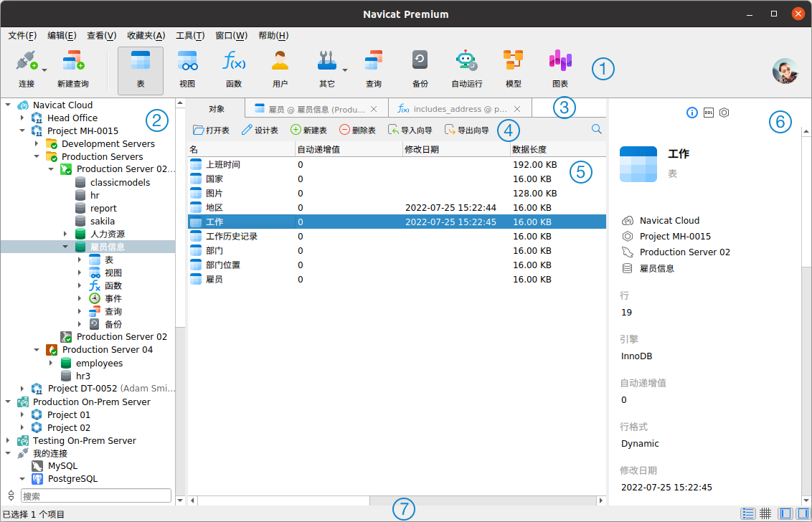Viewport: 812px width, 522px height.
Task: Expand Development Servers folder
Action: point(37,143)
